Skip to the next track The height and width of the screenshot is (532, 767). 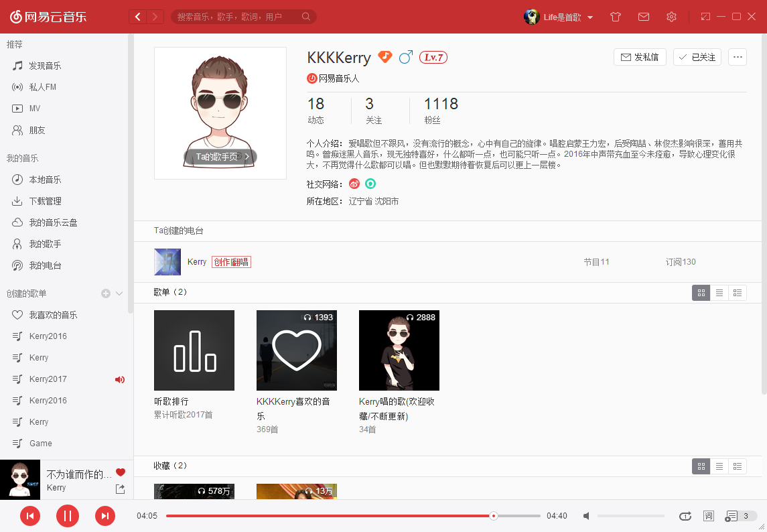click(104, 516)
